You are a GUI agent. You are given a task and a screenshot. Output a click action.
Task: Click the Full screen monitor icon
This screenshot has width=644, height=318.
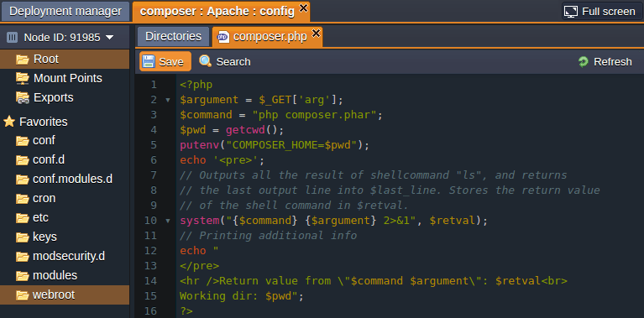point(571,12)
